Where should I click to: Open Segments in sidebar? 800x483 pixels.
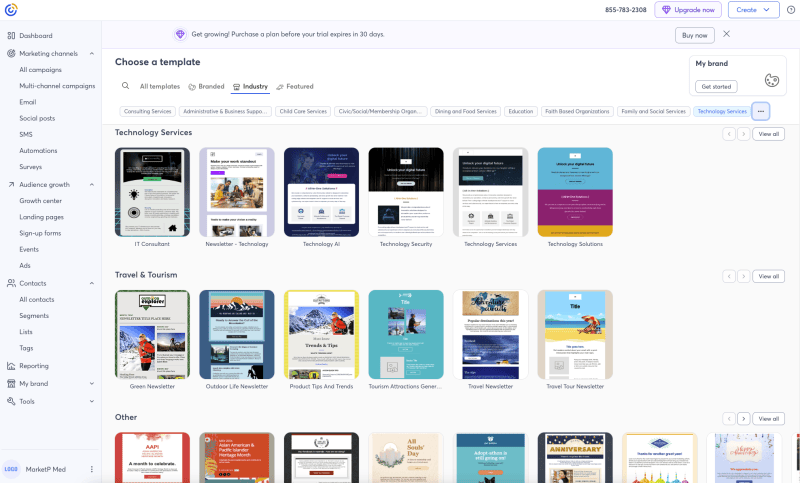point(34,316)
